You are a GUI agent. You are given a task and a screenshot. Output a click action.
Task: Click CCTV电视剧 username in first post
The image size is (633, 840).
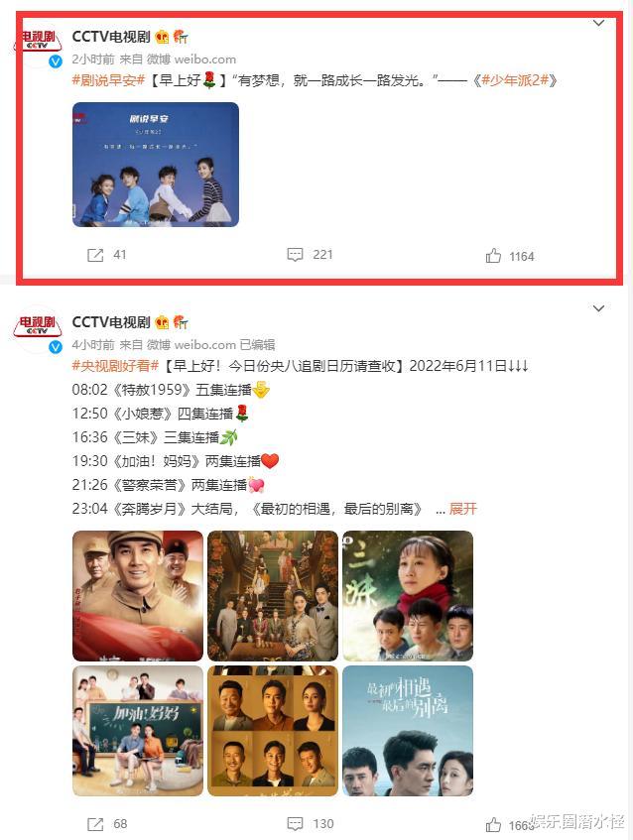pos(111,37)
